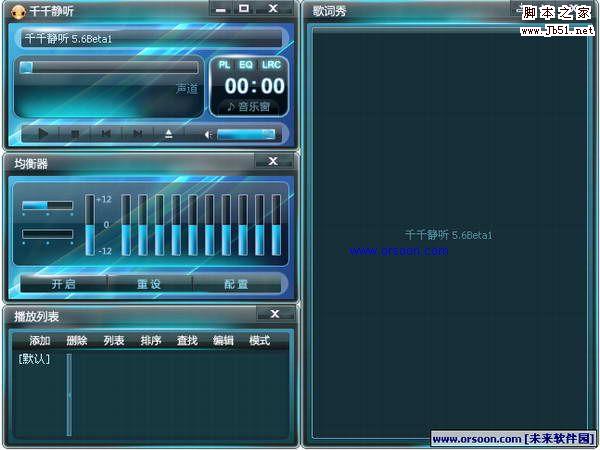Viewport: 600px width, 450px height.
Task: Open the 添加 menu in playlist
Action: [x=40, y=341]
